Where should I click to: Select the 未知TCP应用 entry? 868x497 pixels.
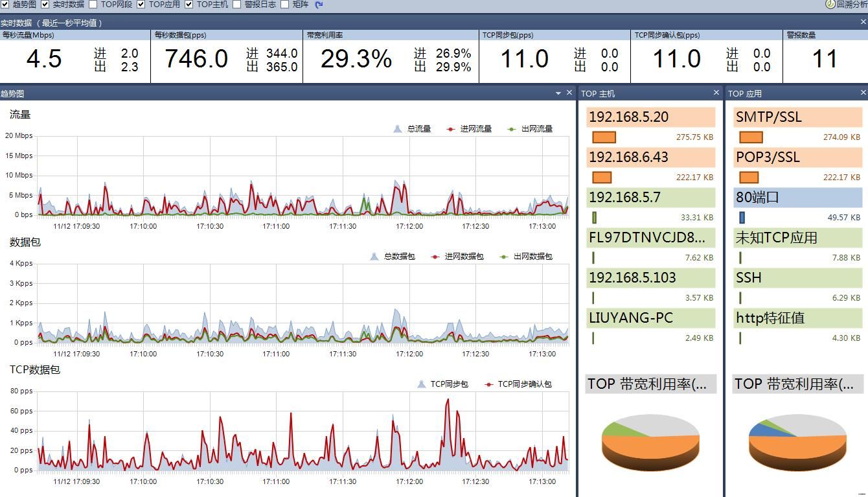(798, 238)
